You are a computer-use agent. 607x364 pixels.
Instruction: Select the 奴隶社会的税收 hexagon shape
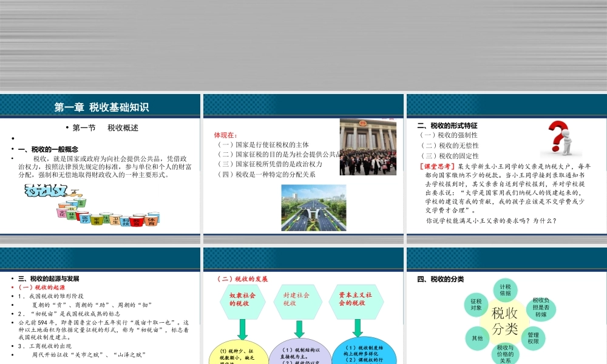[x=242, y=300]
